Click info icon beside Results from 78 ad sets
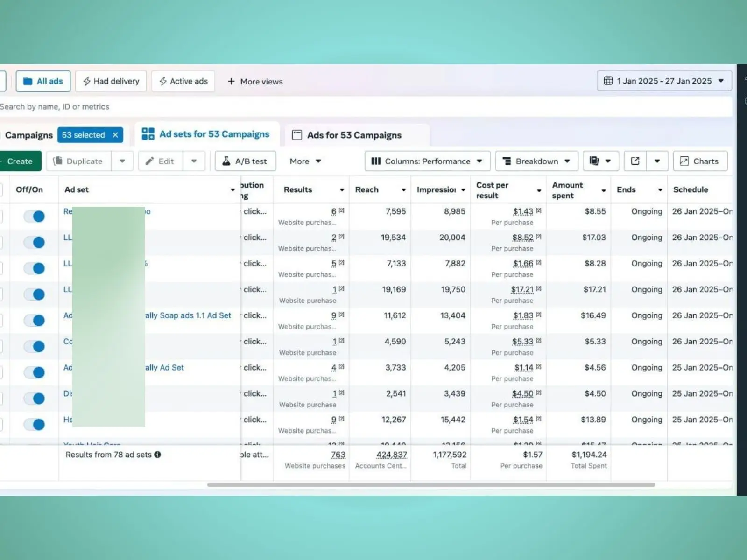The width and height of the screenshot is (747, 560). (x=158, y=455)
